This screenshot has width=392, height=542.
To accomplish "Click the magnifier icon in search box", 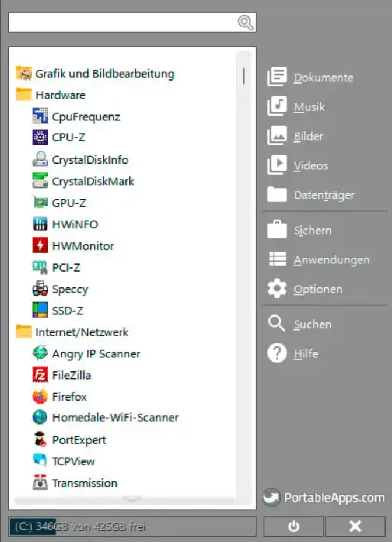I will coord(246,23).
